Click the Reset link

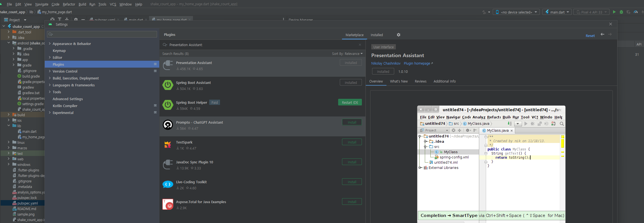(x=590, y=36)
